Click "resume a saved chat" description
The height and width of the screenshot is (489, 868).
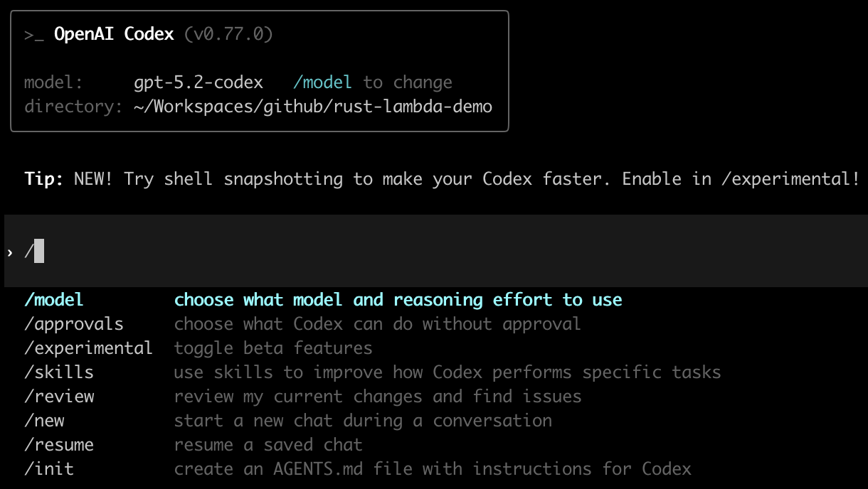click(x=268, y=445)
